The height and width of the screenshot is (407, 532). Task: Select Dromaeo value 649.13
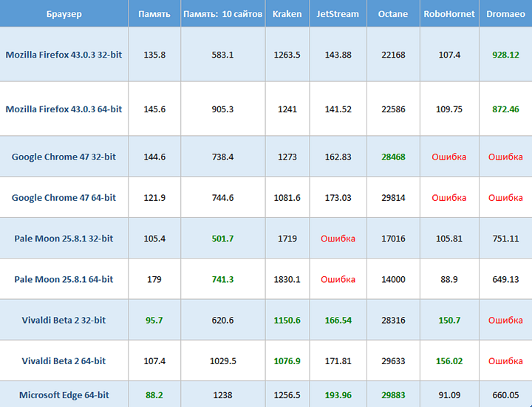point(505,279)
